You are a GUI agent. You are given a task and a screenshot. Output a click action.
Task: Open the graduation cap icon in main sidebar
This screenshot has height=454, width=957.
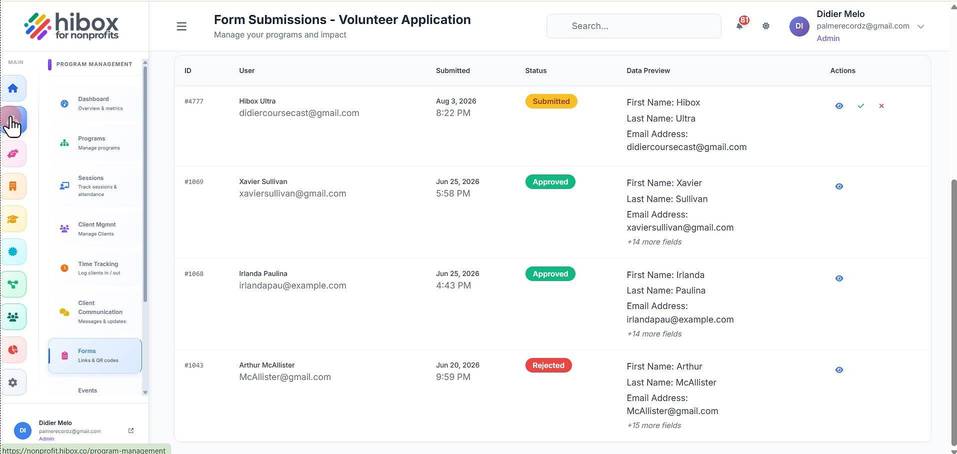pyautogui.click(x=13, y=219)
